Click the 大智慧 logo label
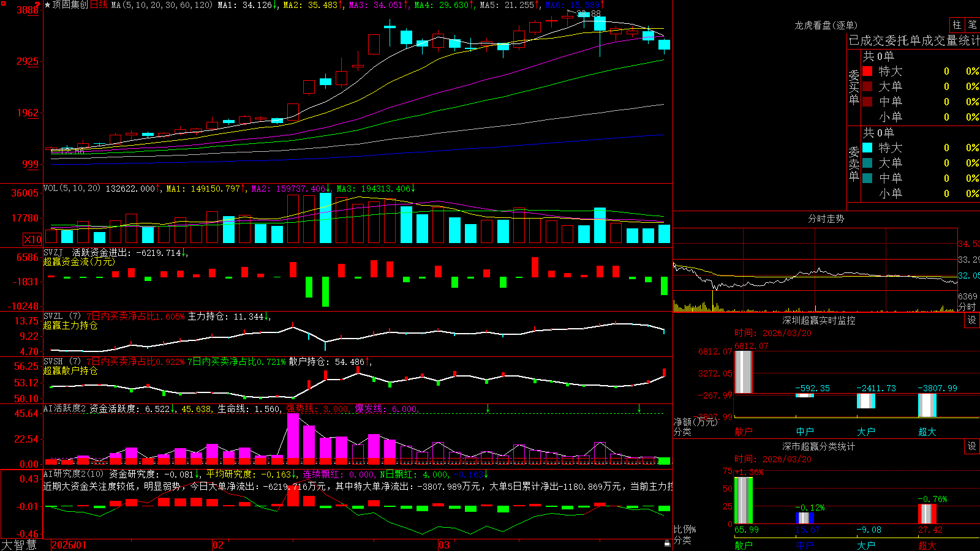 tap(19, 545)
